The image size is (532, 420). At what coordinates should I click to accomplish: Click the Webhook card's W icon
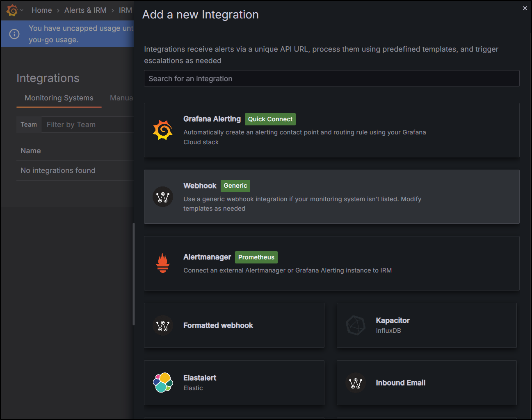point(163,197)
